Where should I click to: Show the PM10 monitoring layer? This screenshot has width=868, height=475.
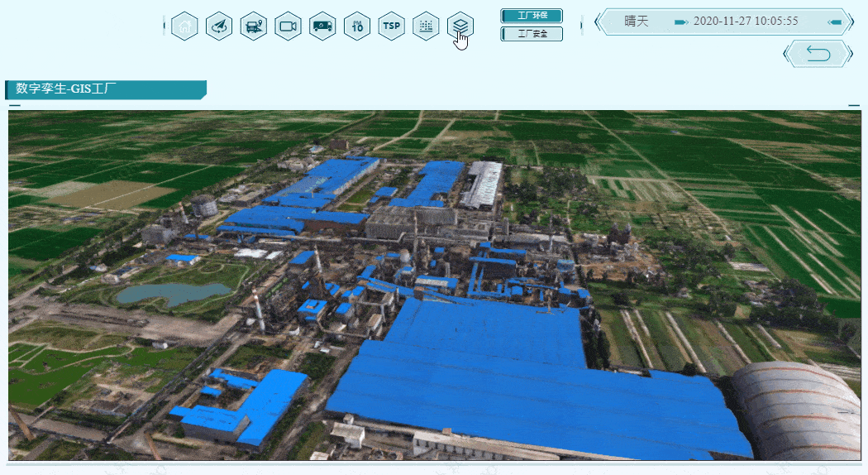tap(357, 26)
